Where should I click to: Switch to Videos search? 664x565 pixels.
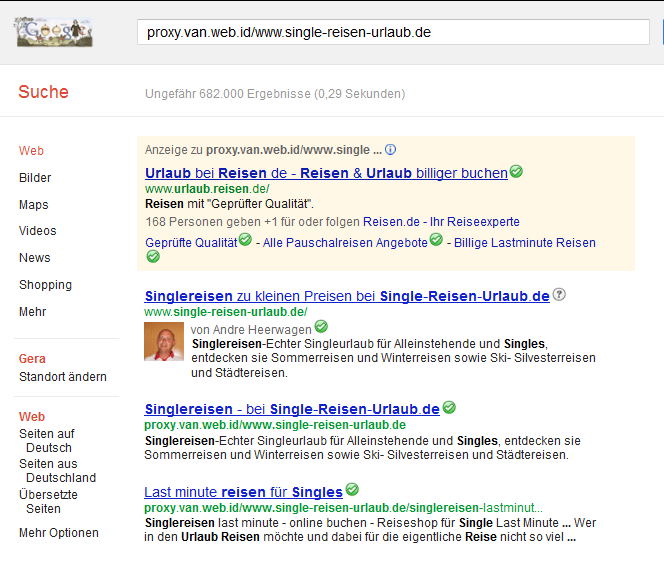point(38,231)
